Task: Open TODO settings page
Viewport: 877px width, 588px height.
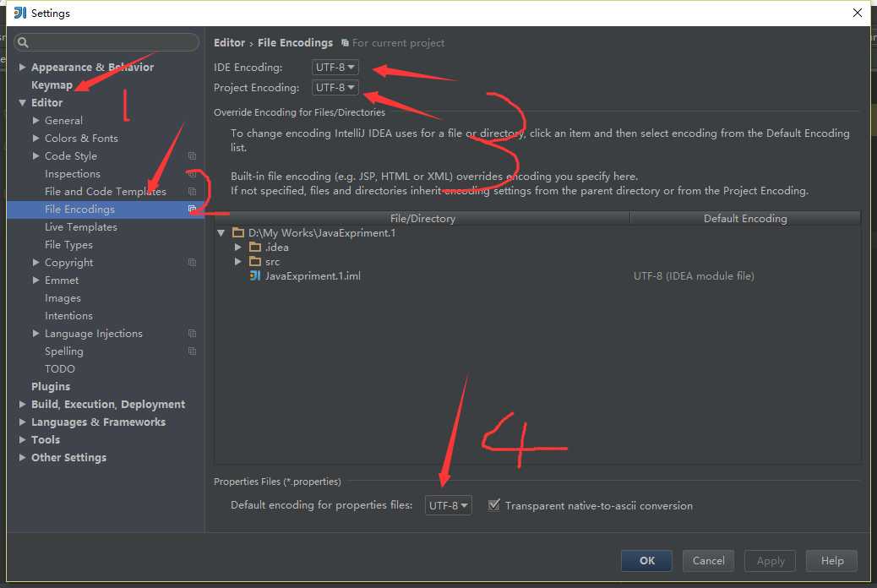Action: click(x=60, y=368)
